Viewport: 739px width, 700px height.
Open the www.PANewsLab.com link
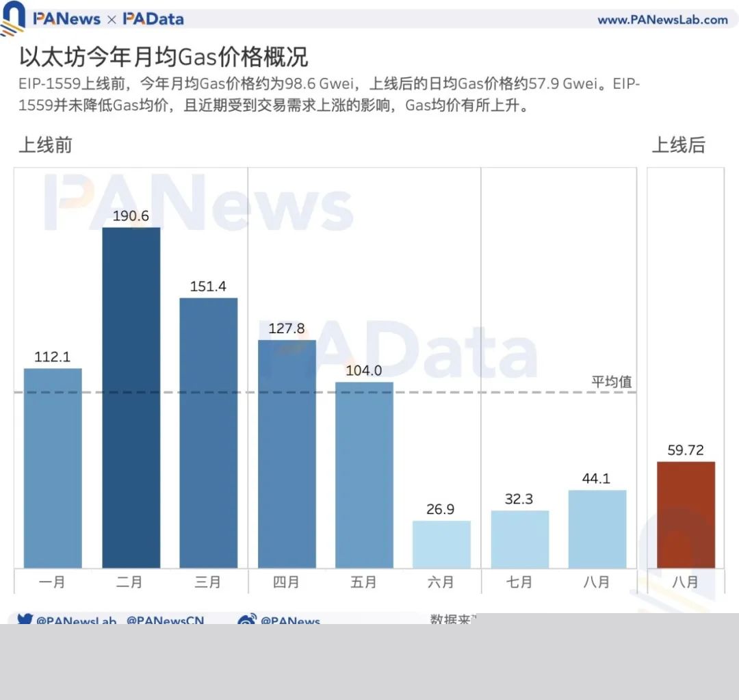click(x=662, y=20)
